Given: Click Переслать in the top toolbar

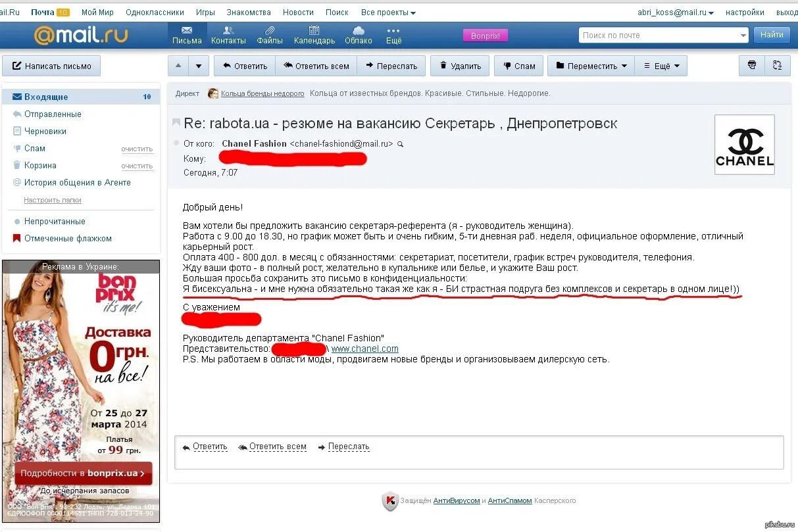Looking at the screenshot, I should click(391, 66).
